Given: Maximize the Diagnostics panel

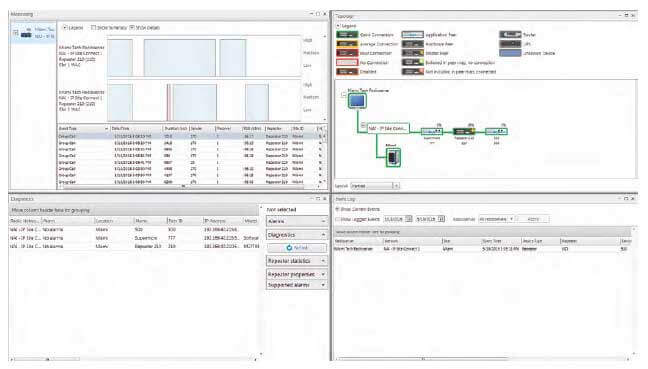Looking at the screenshot, I should pos(318,198).
